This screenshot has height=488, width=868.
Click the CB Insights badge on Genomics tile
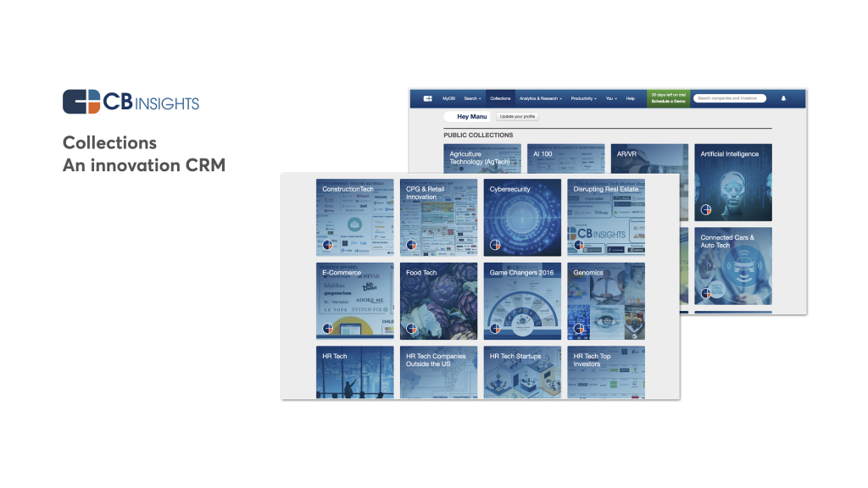point(579,329)
